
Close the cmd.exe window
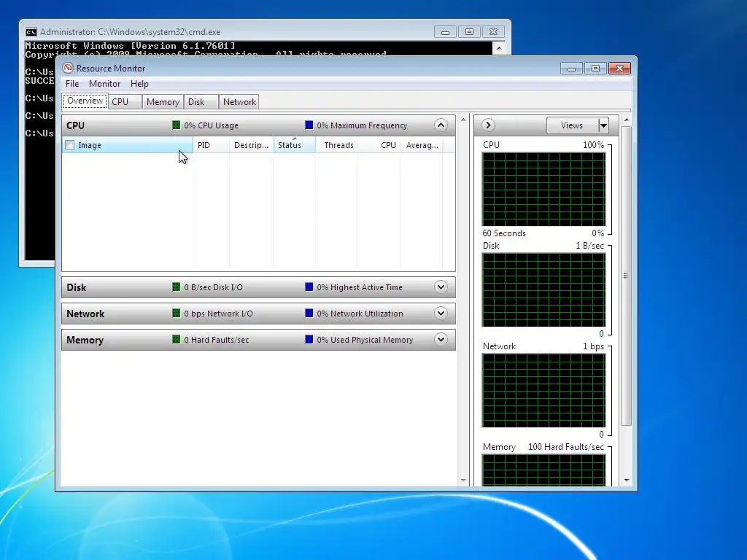point(493,32)
